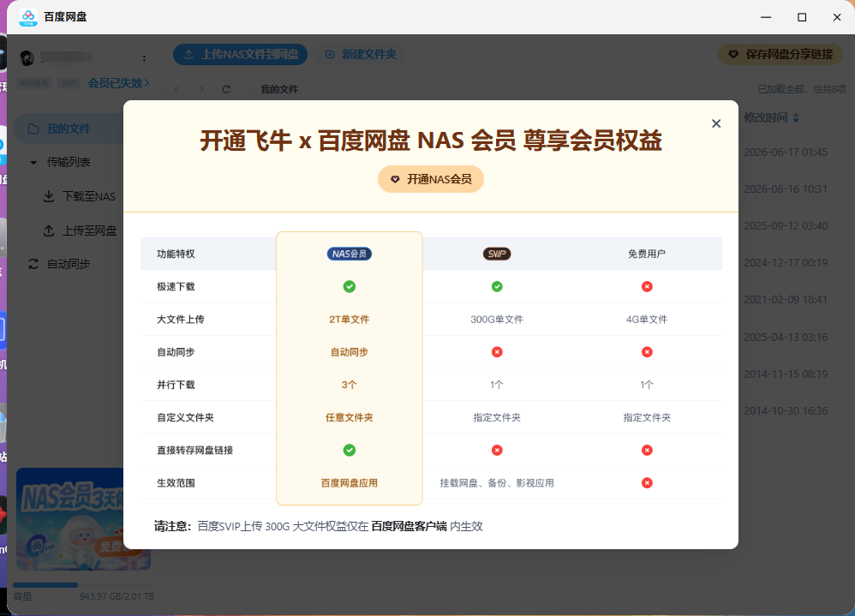The height and width of the screenshot is (616, 855).
Task: Click the back navigation arrow
Action: [176, 89]
